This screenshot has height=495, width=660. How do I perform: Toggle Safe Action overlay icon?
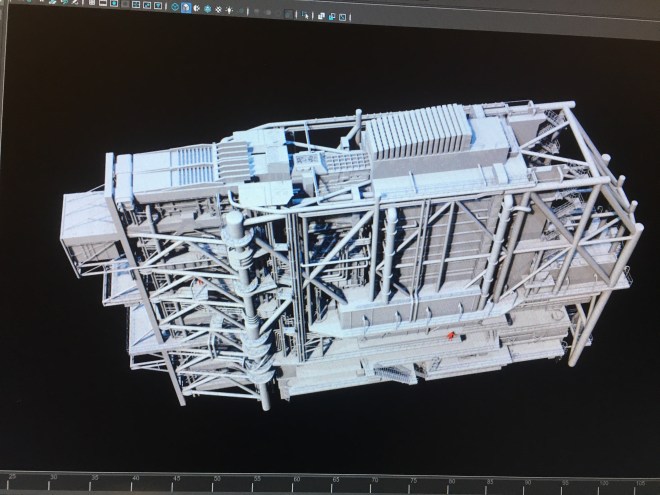pos(147,6)
